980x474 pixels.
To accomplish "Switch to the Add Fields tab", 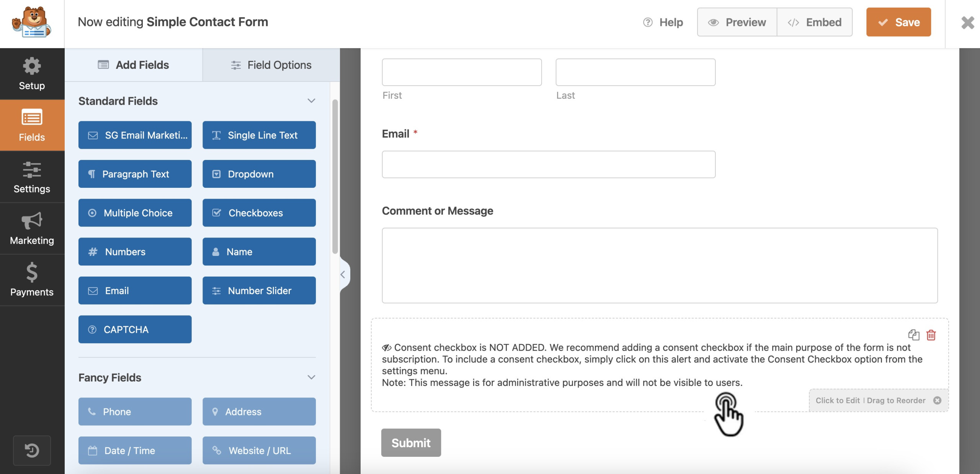I will pyautogui.click(x=134, y=65).
